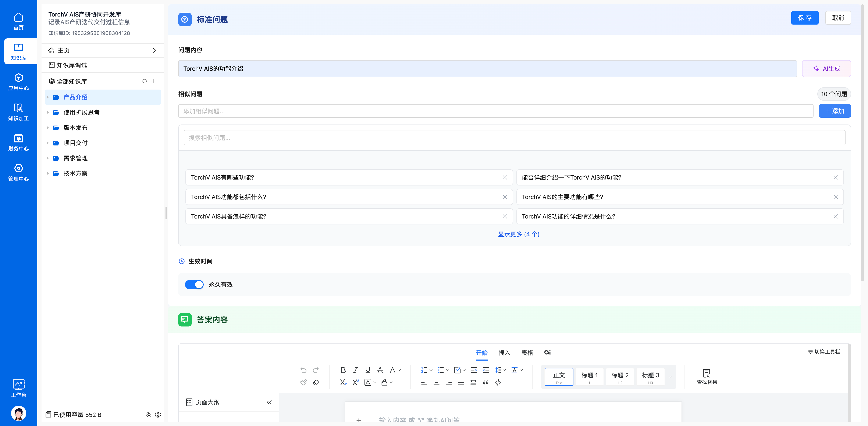Clear formatting with the eraser icon
Viewport: 868px width, 426px height.
316,382
